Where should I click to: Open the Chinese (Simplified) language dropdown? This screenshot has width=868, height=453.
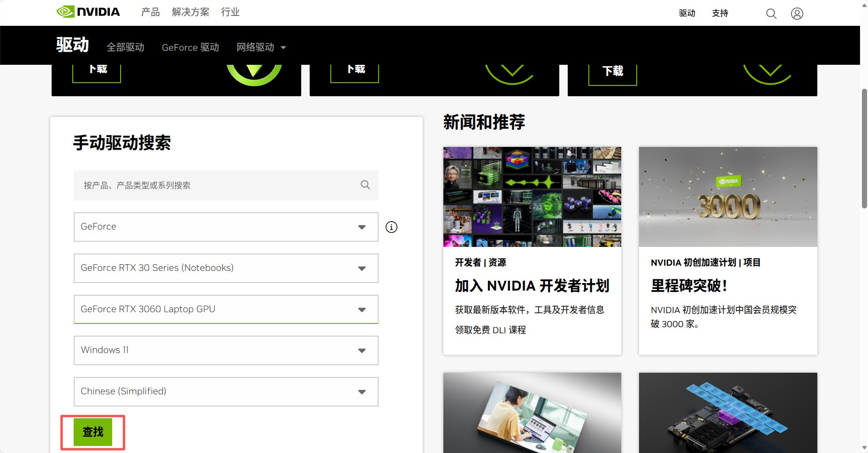pos(226,392)
